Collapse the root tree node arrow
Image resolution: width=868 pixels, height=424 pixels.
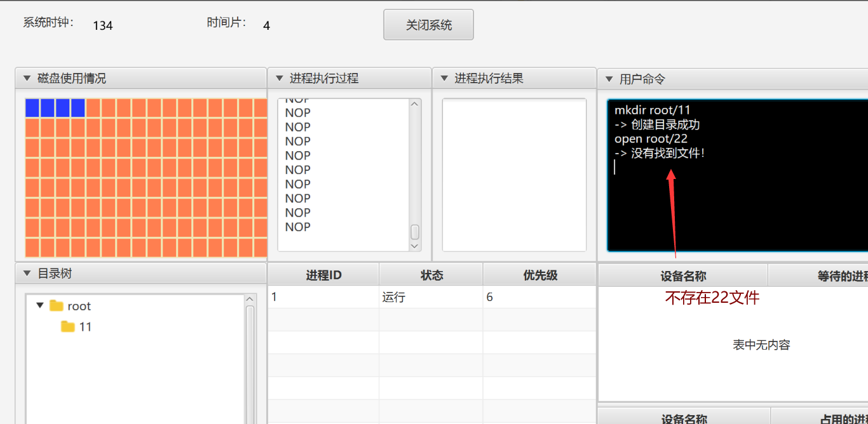pyautogui.click(x=40, y=305)
